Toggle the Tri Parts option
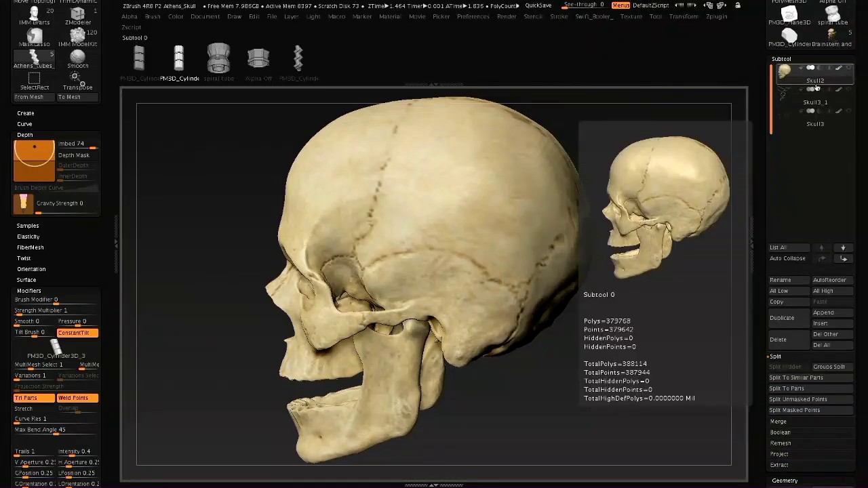 pos(34,398)
